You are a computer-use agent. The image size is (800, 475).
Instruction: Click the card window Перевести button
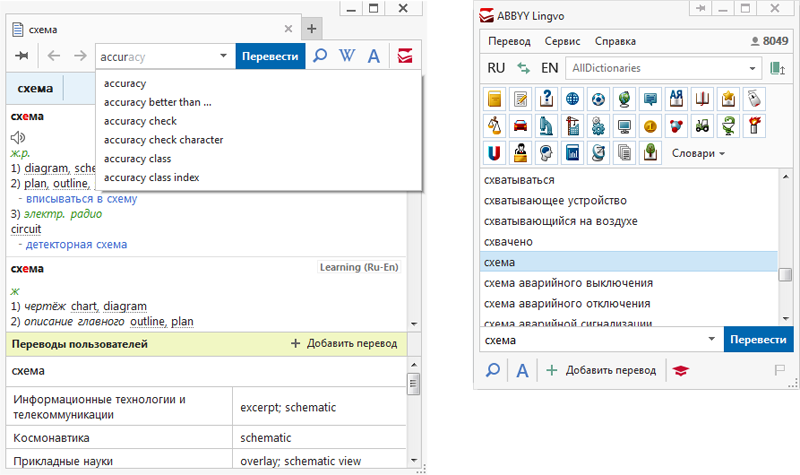[x=270, y=56]
